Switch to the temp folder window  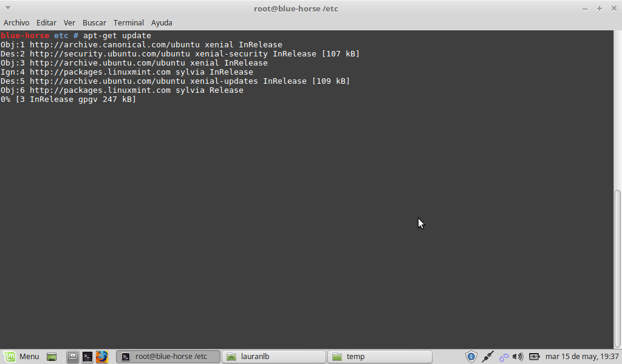click(380, 357)
